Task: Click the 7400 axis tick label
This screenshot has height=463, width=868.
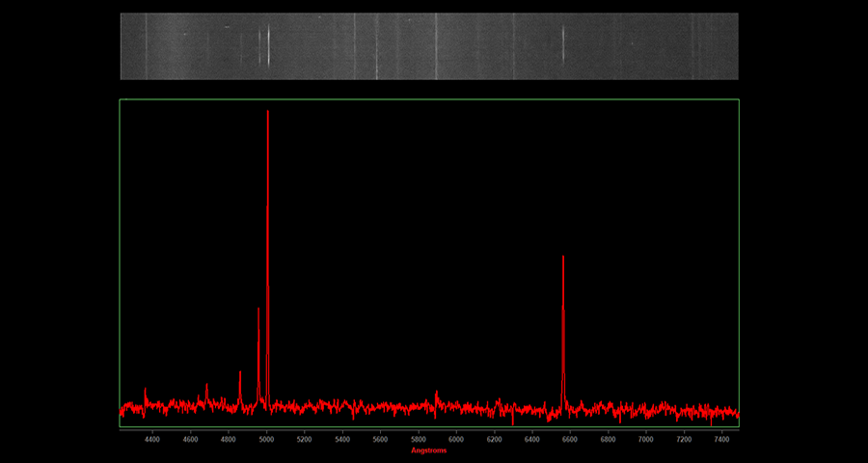Action: click(722, 439)
